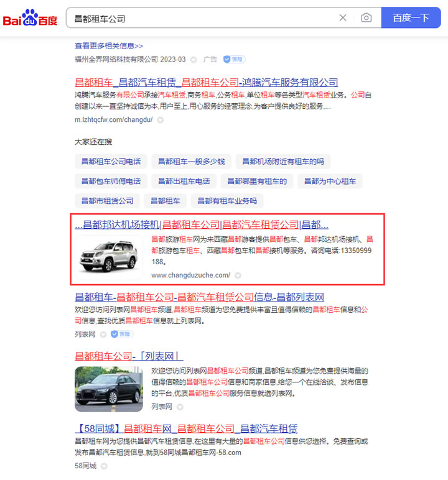The height and width of the screenshot is (480, 448).
Task: Select related search 昌都为中心租车
Action: pos(330,181)
